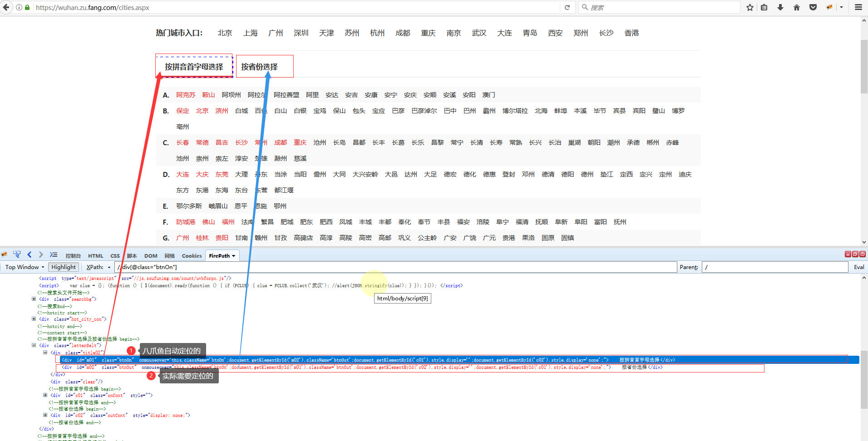The height and width of the screenshot is (441, 868).
Task: Reload the page with the refresh icon
Action: tap(567, 7)
